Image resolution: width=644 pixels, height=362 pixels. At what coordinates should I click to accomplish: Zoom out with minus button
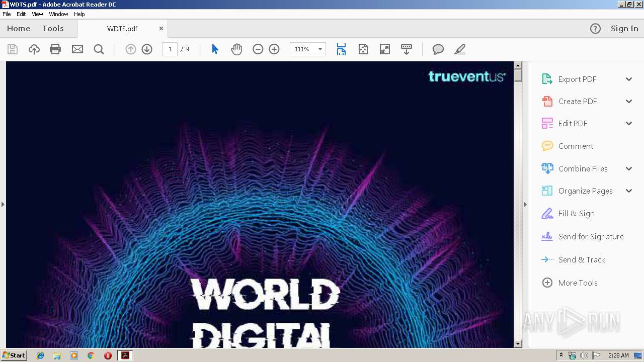(258, 49)
